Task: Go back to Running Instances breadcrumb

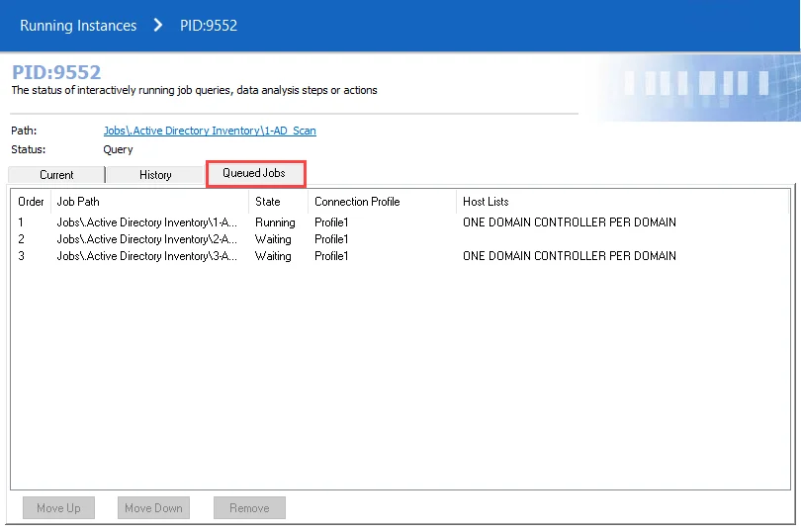Action: pos(78,26)
